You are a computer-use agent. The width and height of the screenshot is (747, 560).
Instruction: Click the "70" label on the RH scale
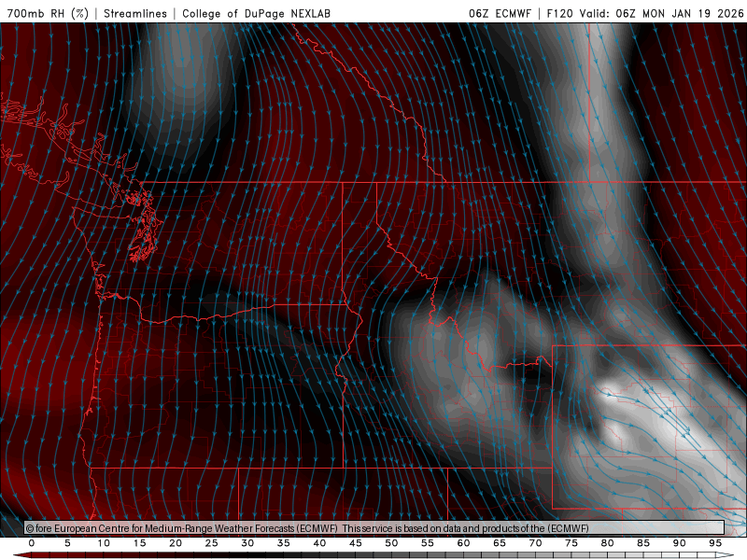tap(535, 543)
